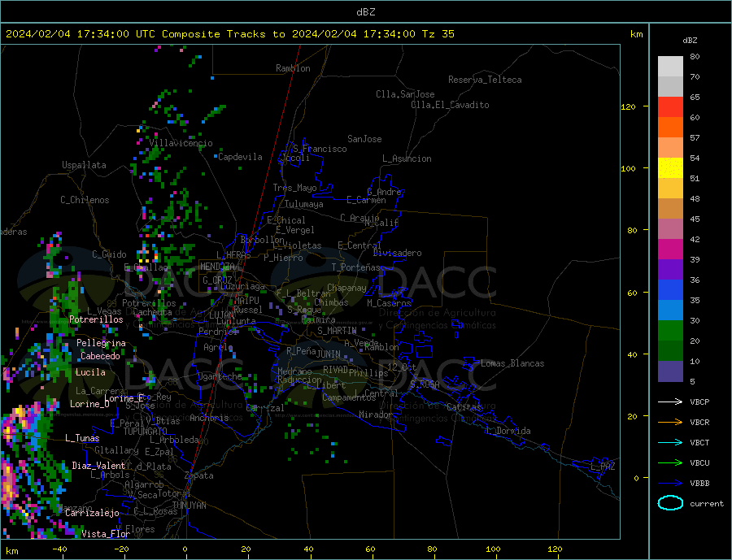Click the indigo 10 dBZ color swatch

(x=670, y=371)
